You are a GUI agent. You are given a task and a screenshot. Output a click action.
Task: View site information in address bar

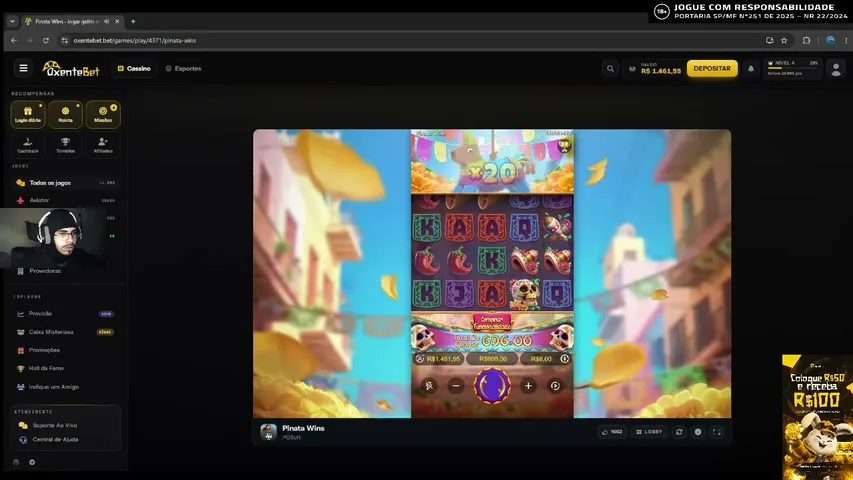click(x=65, y=40)
